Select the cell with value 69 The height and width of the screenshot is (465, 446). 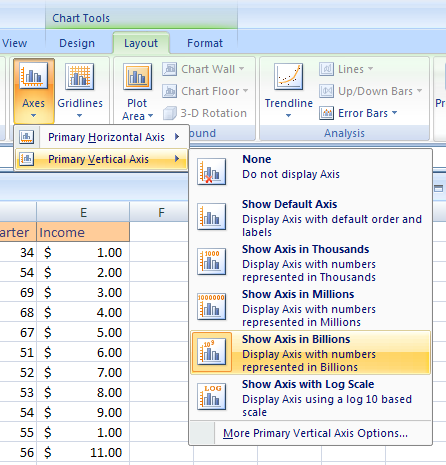pyautogui.click(x=18, y=292)
